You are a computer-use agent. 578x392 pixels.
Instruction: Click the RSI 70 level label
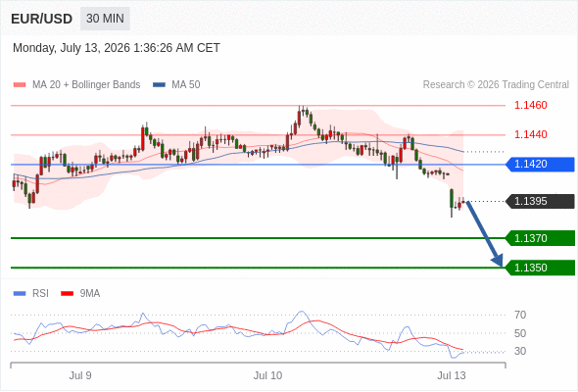520,315
